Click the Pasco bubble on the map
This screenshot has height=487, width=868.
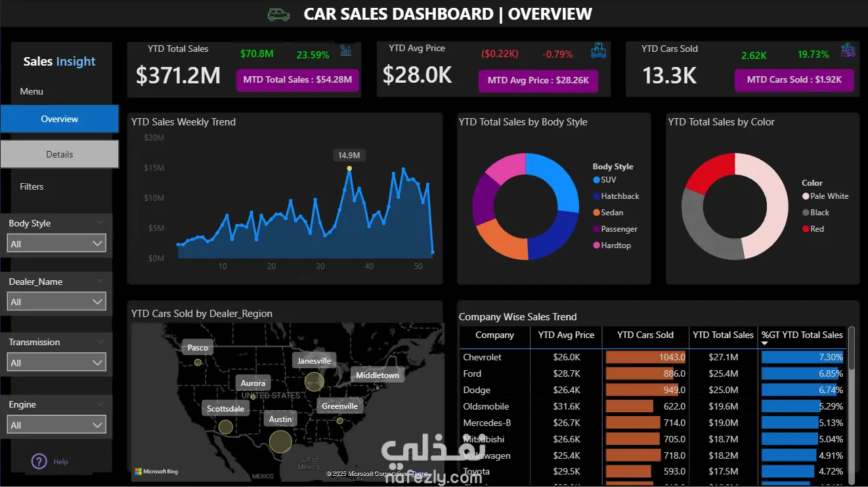pos(198,362)
